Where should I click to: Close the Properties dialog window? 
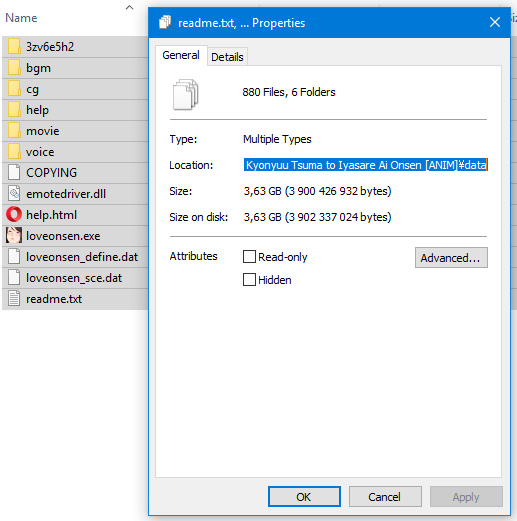click(x=495, y=23)
